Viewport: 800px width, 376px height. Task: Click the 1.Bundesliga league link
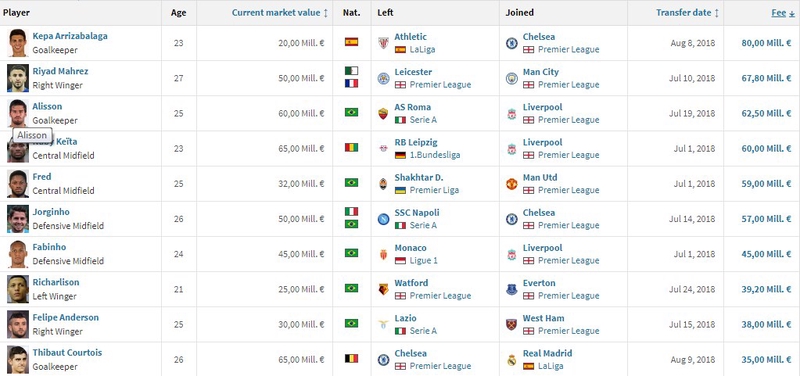435,155
